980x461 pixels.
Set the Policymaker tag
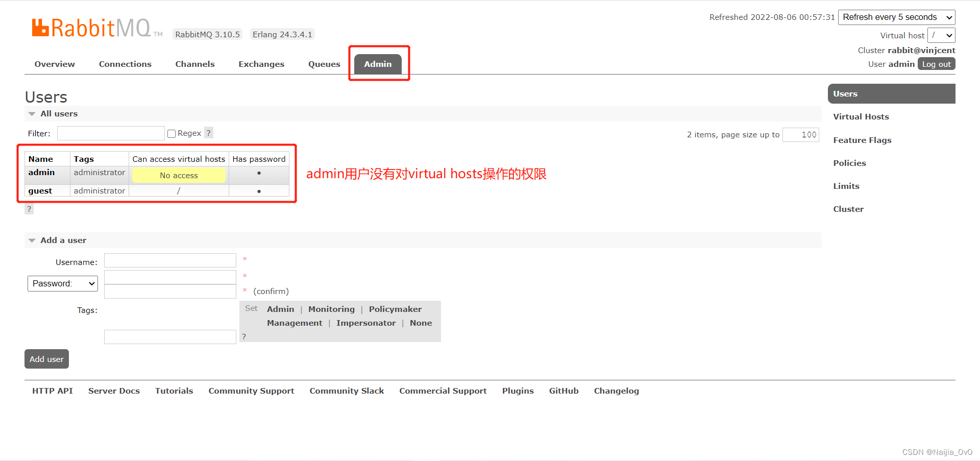pyautogui.click(x=395, y=309)
